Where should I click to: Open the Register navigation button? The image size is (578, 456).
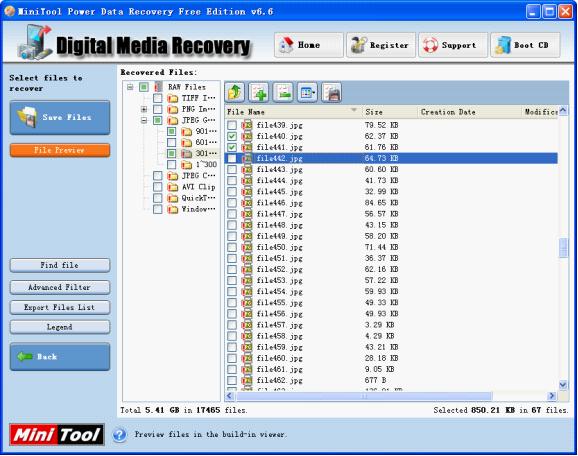click(x=381, y=45)
